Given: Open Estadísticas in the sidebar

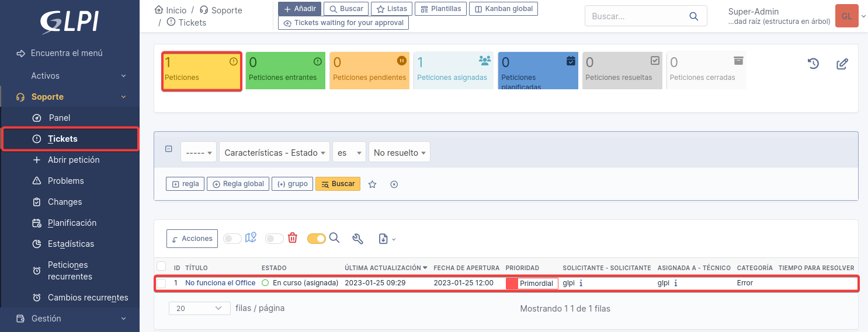Looking at the screenshot, I should 71,244.
